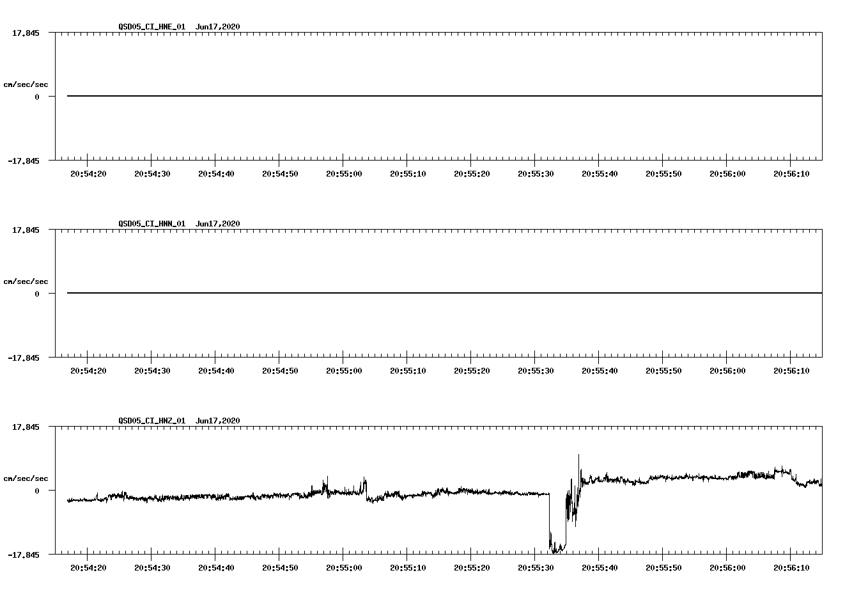Click the 0 axis label of HNZ plot
Screen dimensions: 868x591
[x=37, y=491]
